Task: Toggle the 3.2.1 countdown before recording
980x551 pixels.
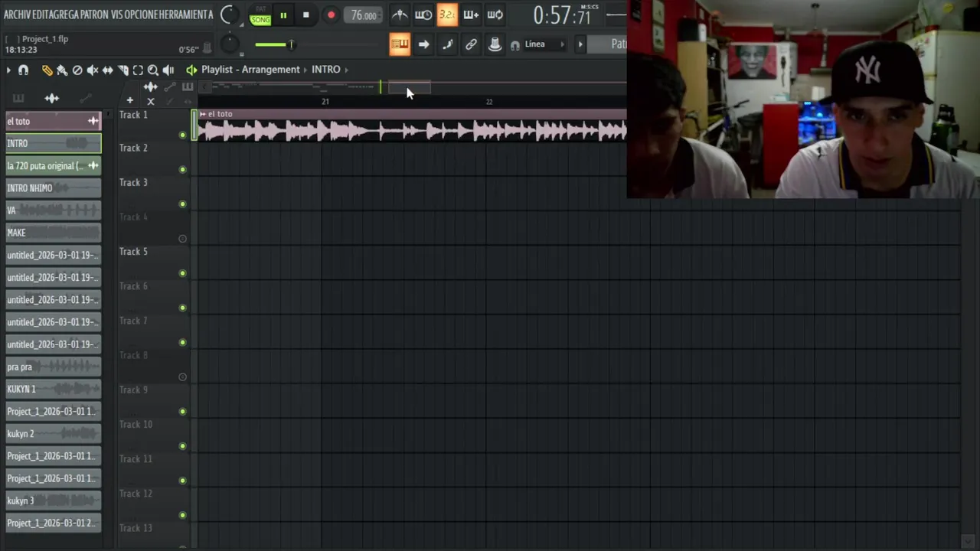Action: pos(447,15)
